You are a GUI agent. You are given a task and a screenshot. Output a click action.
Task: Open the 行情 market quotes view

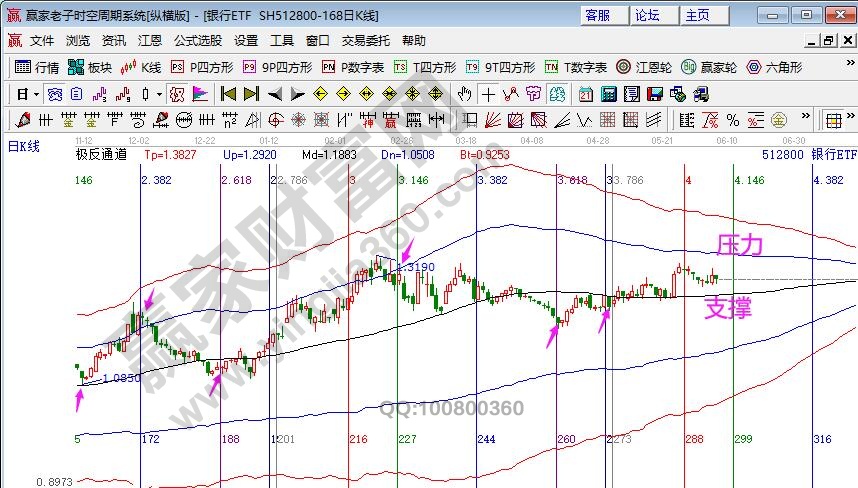[x=36, y=67]
